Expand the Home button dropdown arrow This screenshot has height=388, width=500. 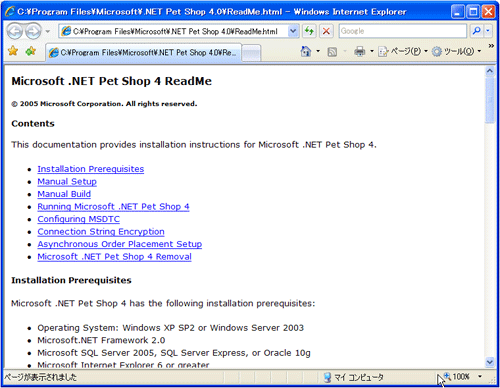[318, 51]
